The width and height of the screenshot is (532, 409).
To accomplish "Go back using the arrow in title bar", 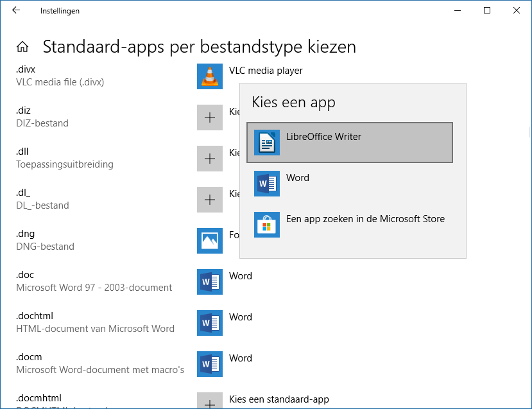I will click(16, 10).
